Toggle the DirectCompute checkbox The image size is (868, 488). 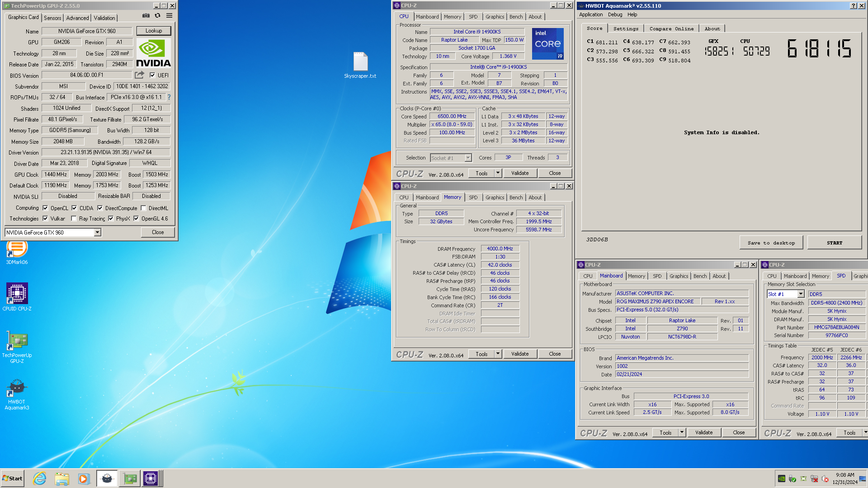pyautogui.click(x=100, y=208)
